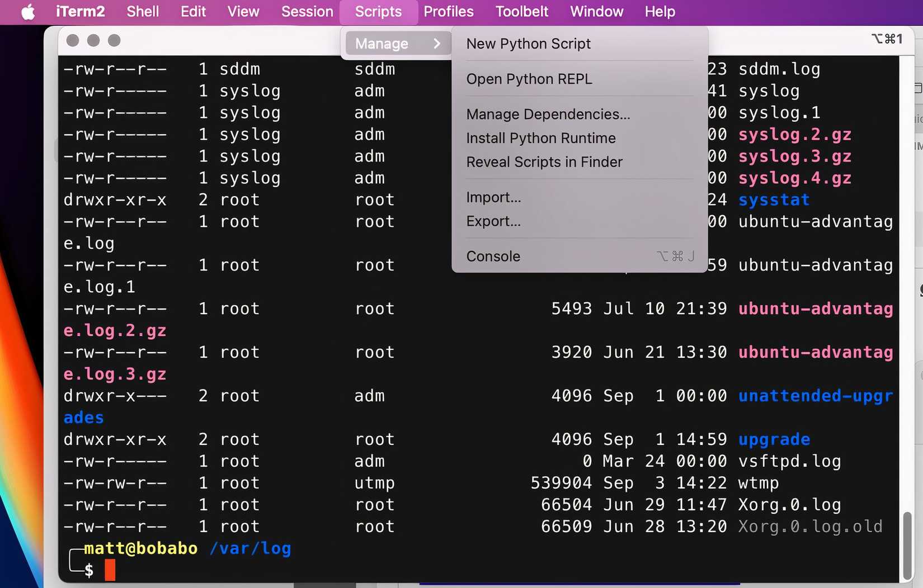Open the Console from Scripts menu
The height and width of the screenshot is (588, 923).
[x=493, y=256]
